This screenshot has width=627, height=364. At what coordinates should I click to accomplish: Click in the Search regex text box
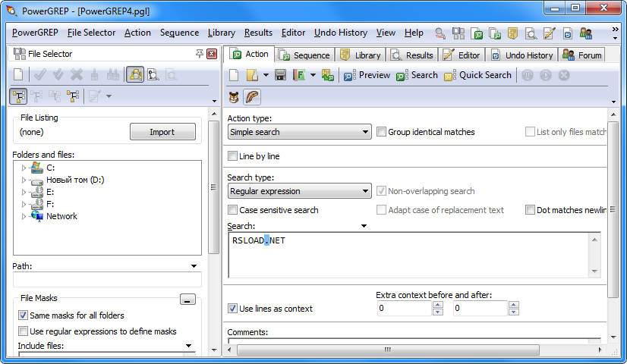coord(408,255)
